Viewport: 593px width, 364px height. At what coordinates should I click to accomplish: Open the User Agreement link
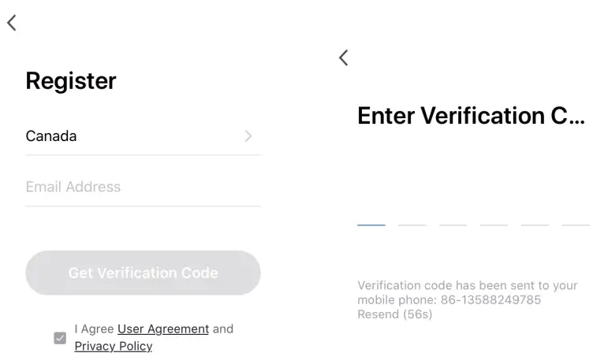tap(163, 329)
